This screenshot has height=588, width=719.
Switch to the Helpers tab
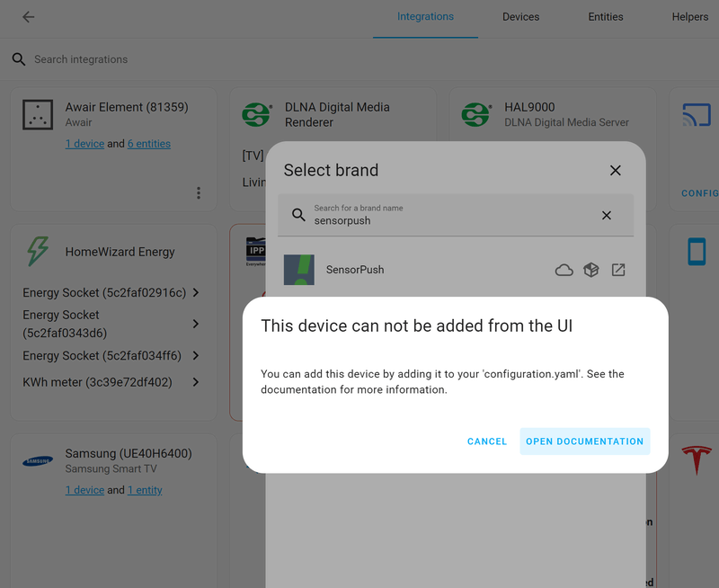689,17
